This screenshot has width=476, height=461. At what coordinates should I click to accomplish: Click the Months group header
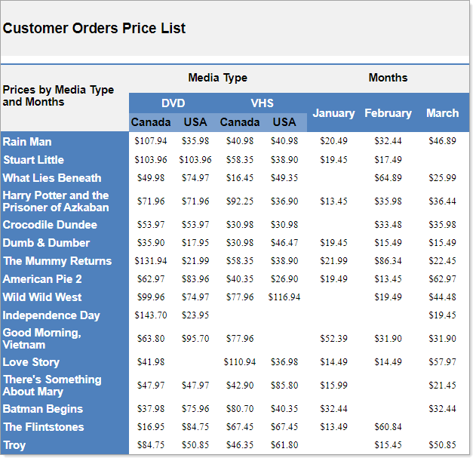click(x=388, y=78)
